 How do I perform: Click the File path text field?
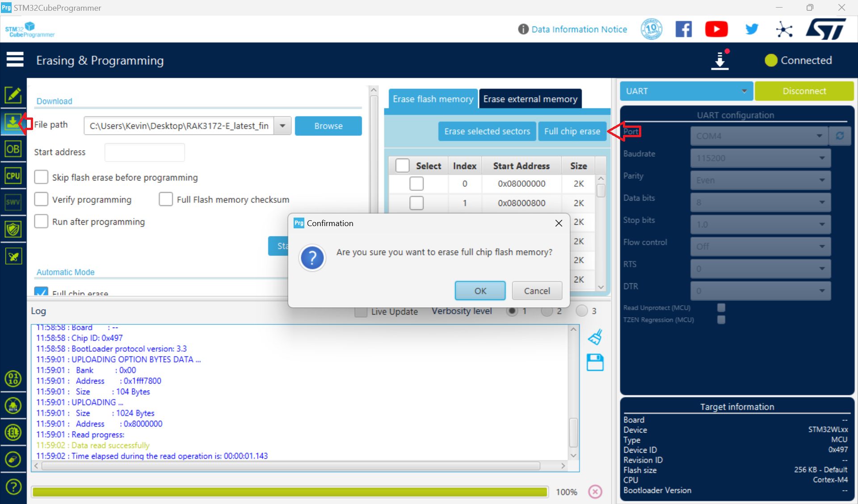click(x=179, y=126)
